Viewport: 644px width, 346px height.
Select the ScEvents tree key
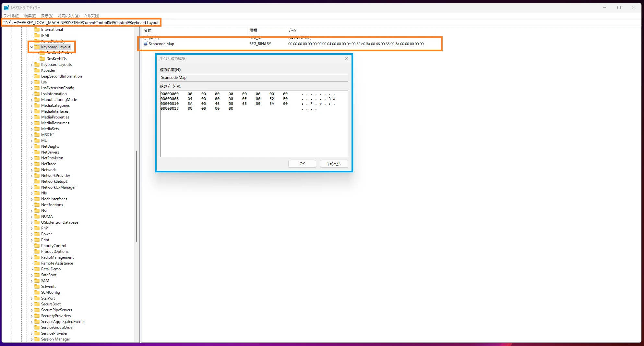coord(49,287)
